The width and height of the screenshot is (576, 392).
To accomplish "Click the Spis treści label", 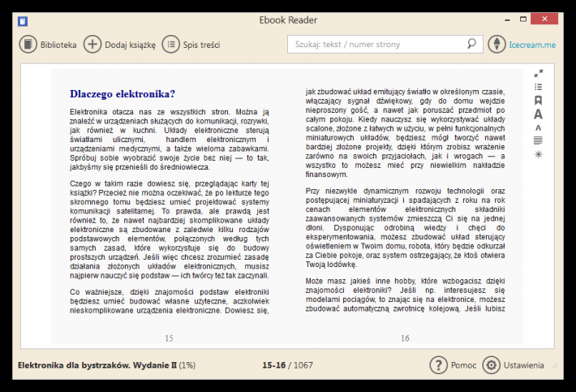I will tap(202, 45).
